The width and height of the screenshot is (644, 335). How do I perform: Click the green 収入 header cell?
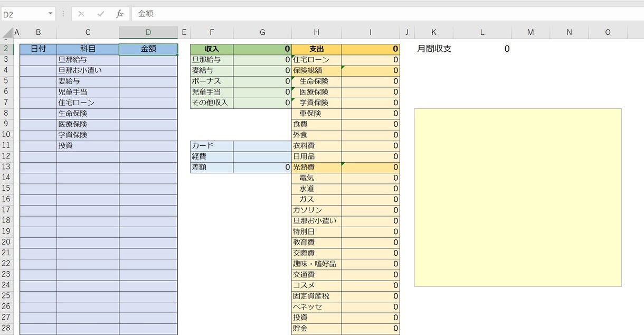pos(212,49)
